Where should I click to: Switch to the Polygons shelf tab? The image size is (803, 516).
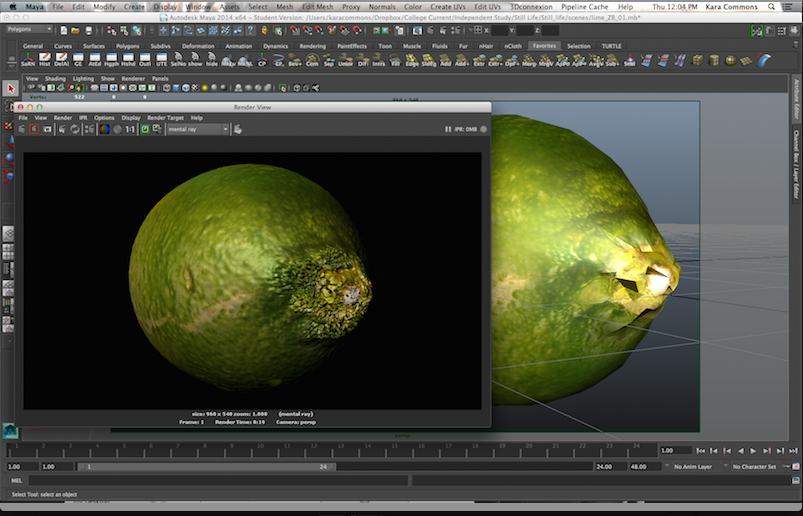coord(127,46)
